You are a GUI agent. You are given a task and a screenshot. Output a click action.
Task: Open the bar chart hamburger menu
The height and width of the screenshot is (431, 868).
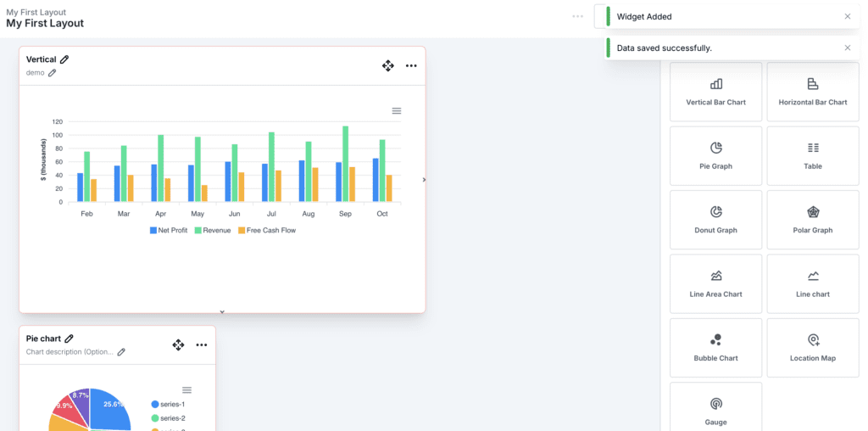pyautogui.click(x=396, y=111)
